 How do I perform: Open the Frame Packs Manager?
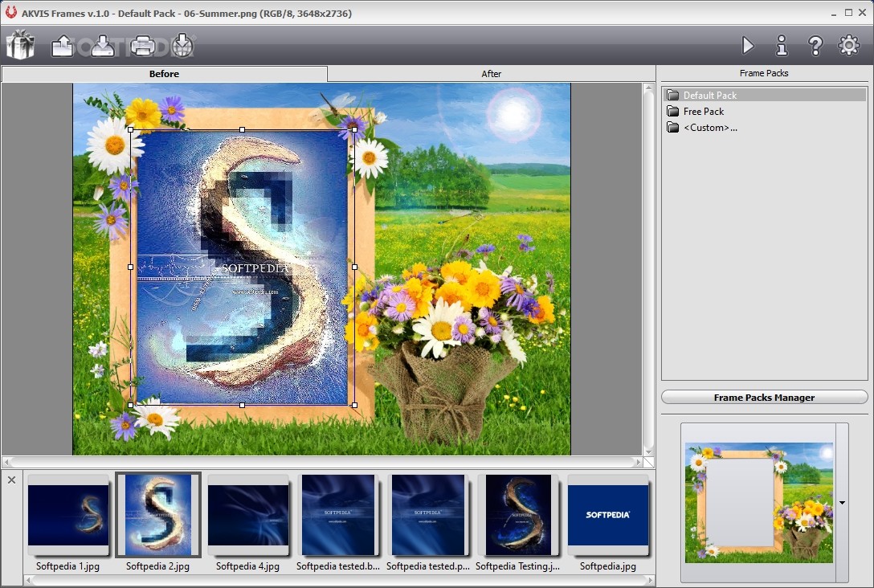764,398
